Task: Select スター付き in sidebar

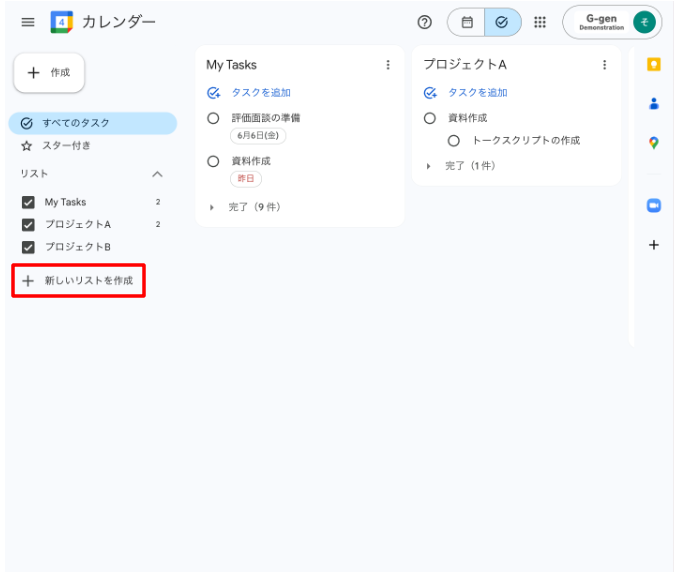Action: coord(93,146)
